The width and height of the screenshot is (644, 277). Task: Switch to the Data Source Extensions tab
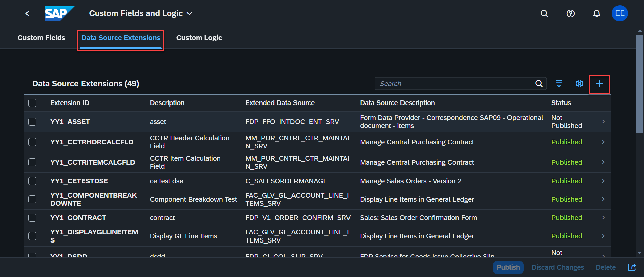[x=121, y=38]
